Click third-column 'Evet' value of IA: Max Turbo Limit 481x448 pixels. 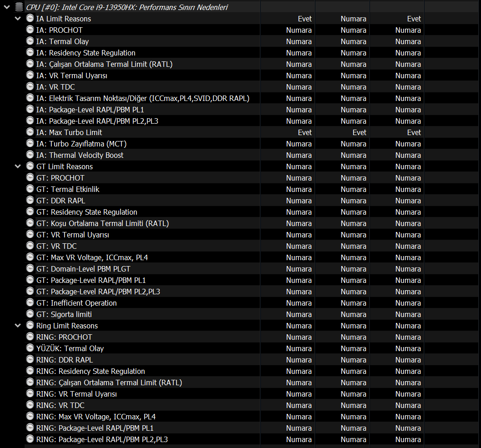414,132
